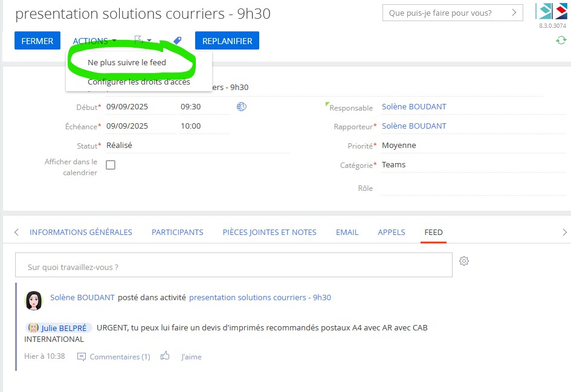
Task: Open timezone globe icon next to start time
Action: pos(242,107)
